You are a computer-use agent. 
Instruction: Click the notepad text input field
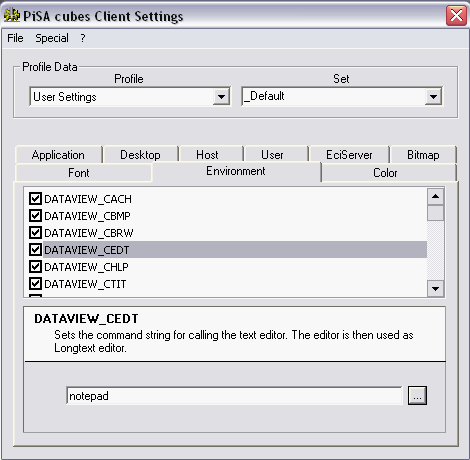(x=234, y=396)
